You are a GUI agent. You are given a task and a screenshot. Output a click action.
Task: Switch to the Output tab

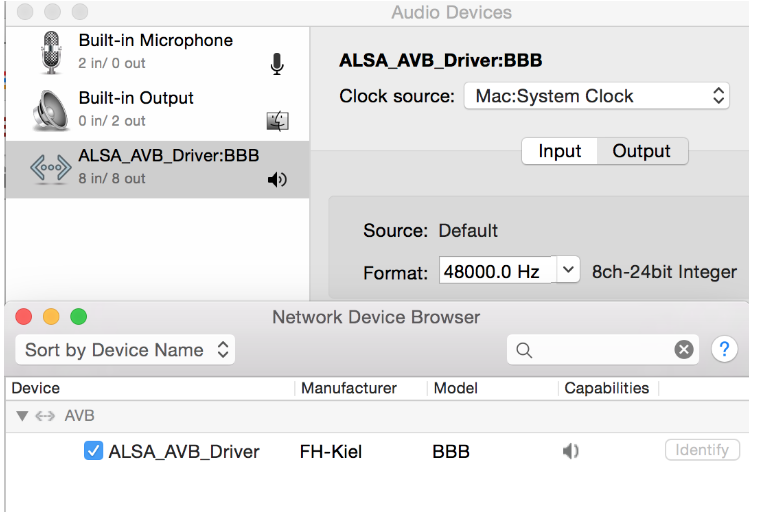tap(641, 151)
